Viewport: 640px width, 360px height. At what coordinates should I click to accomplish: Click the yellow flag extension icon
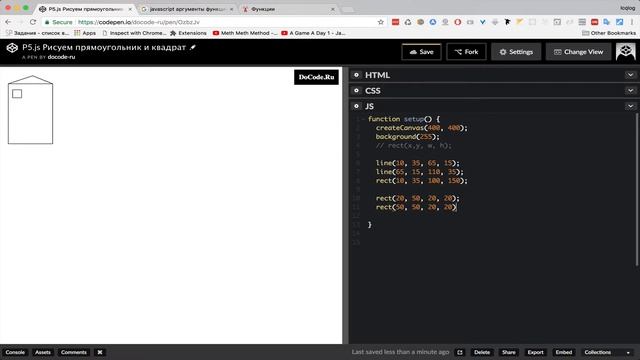[x=520, y=22]
